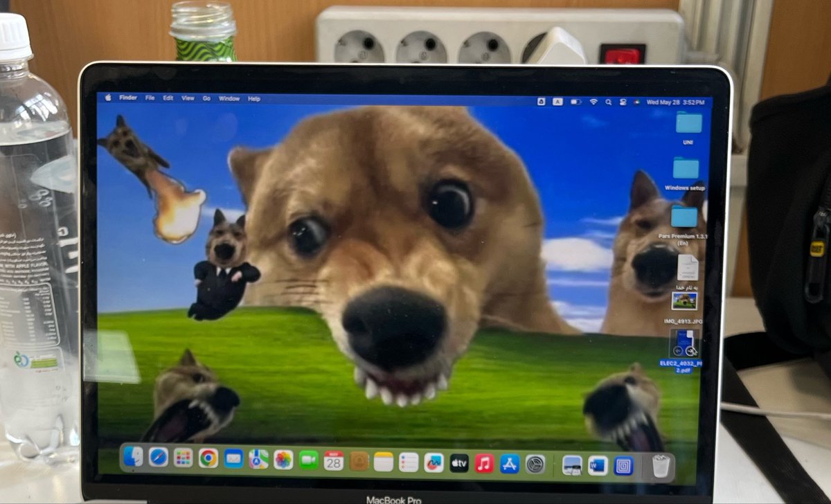This screenshot has height=504, width=831.
Task: Open the View menu
Action: [188, 98]
